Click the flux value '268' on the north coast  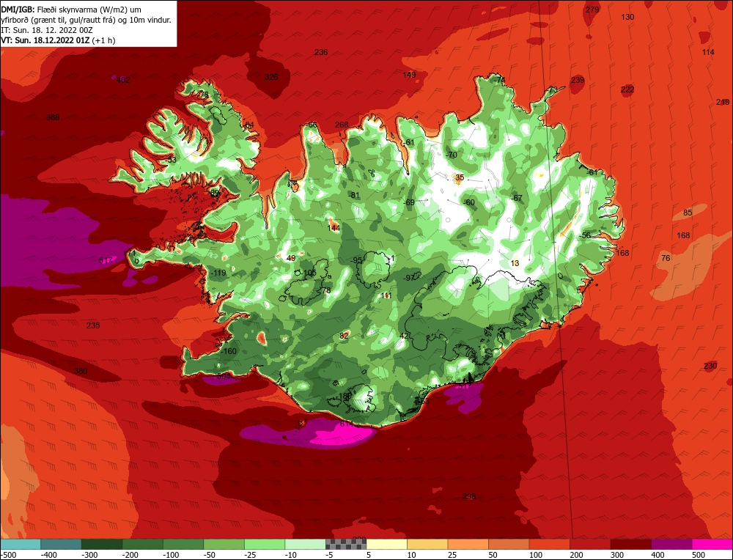click(342, 125)
